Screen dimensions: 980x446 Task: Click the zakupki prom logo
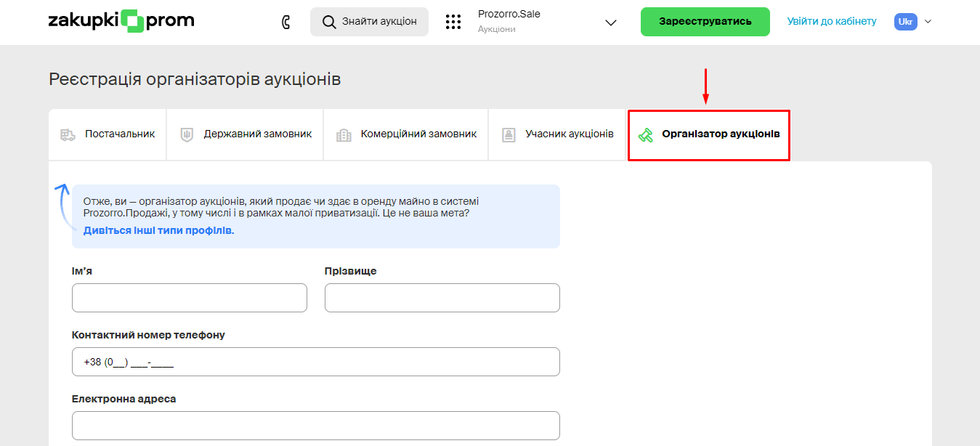click(x=121, y=22)
